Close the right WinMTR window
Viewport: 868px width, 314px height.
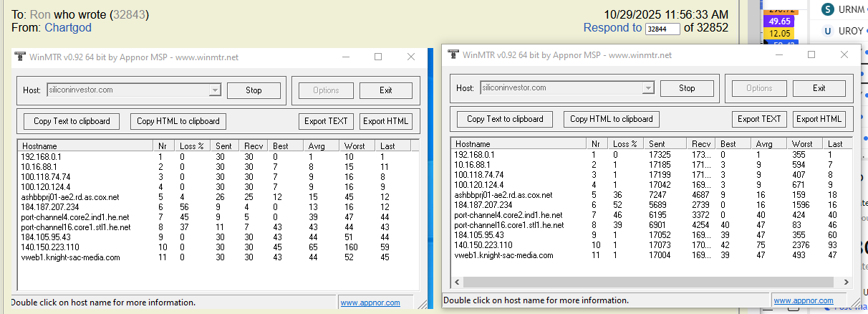coord(844,54)
